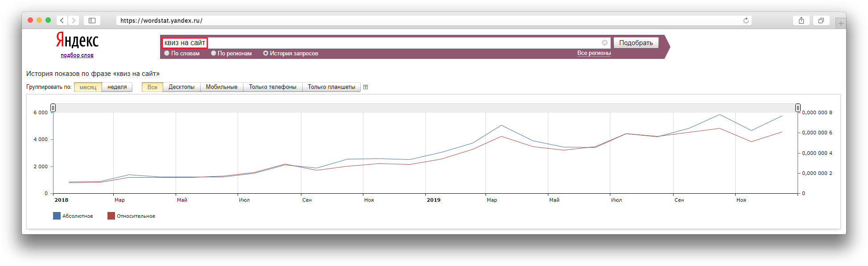Click the 'квиз на сайт' search field
Viewport: 868px width, 266px height.
pyautogui.click(x=401, y=43)
